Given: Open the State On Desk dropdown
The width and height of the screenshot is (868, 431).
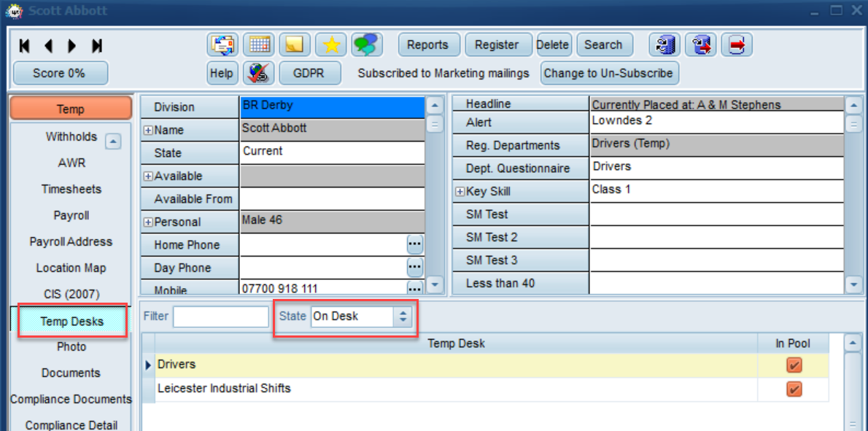Looking at the screenshot, I should click(x=362, y=317).
